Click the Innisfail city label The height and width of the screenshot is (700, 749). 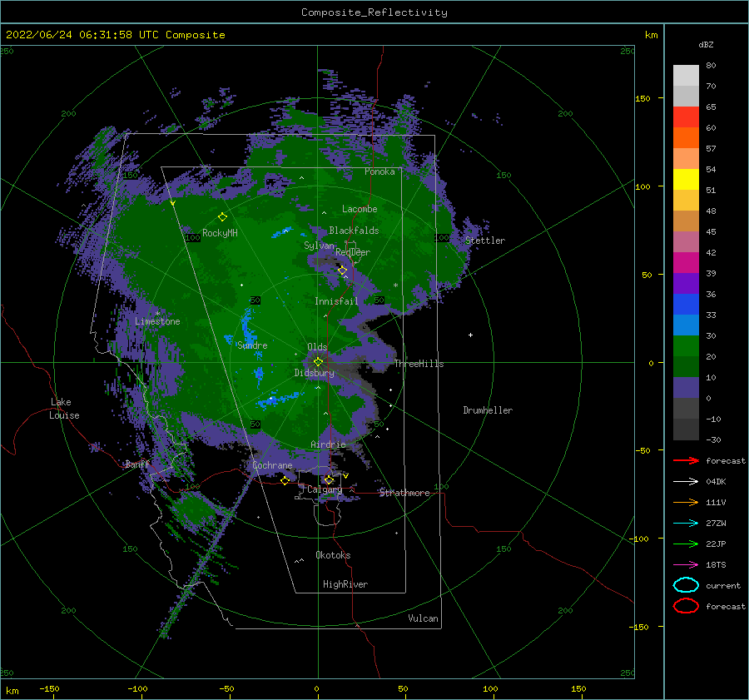point(336,301)
